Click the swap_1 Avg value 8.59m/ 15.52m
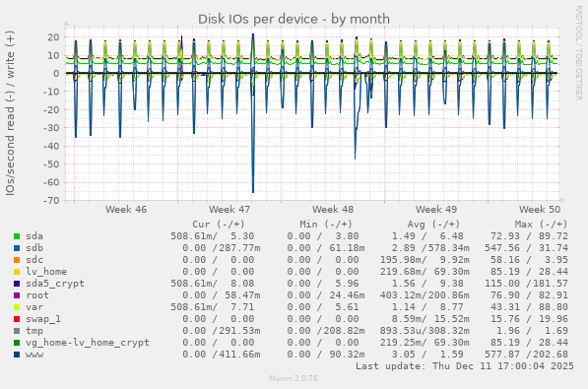Screen dimensions: 588x389 [430, 319]
